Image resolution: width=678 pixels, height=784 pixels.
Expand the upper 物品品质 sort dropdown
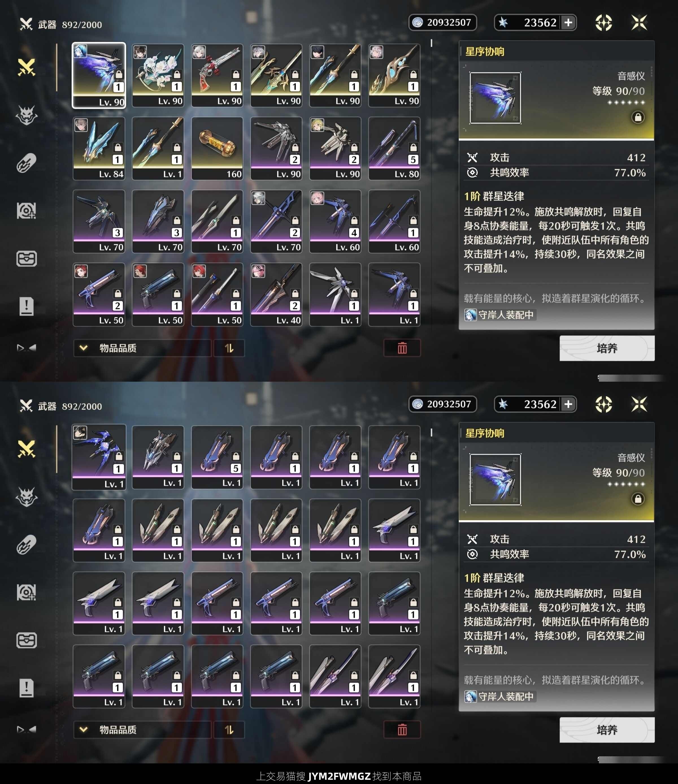(142, 348)
